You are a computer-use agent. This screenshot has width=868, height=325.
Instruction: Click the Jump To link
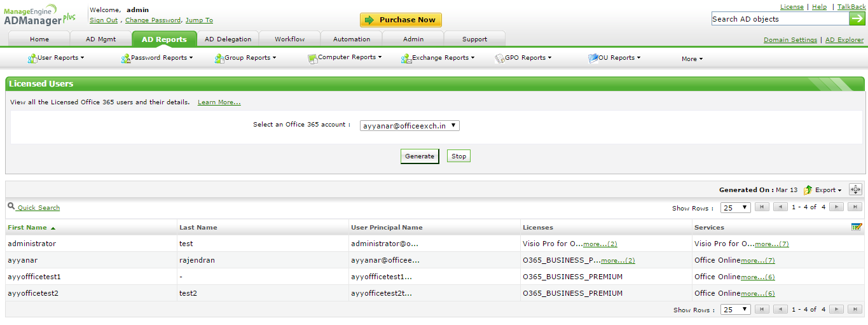pyautogui.click(x=199, y=20)
